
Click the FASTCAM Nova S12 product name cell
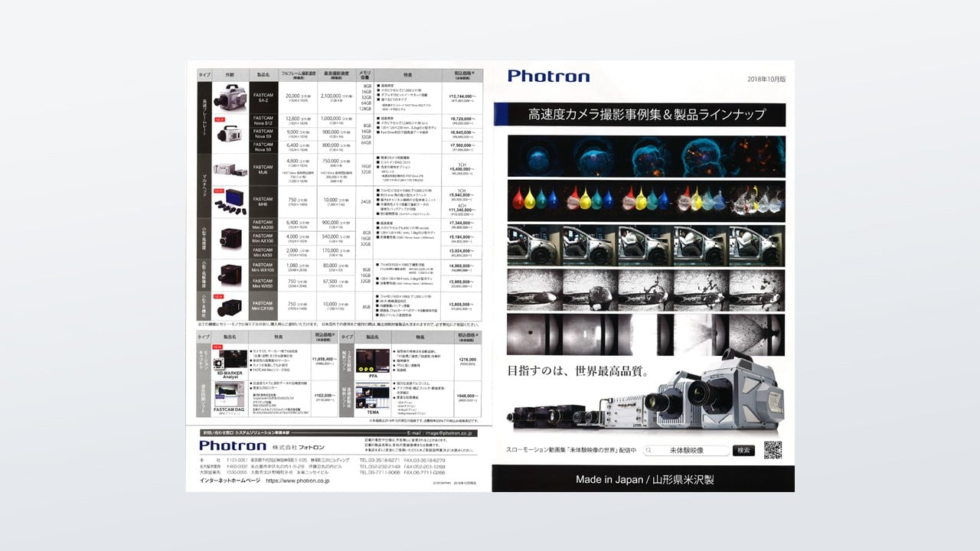263,121
